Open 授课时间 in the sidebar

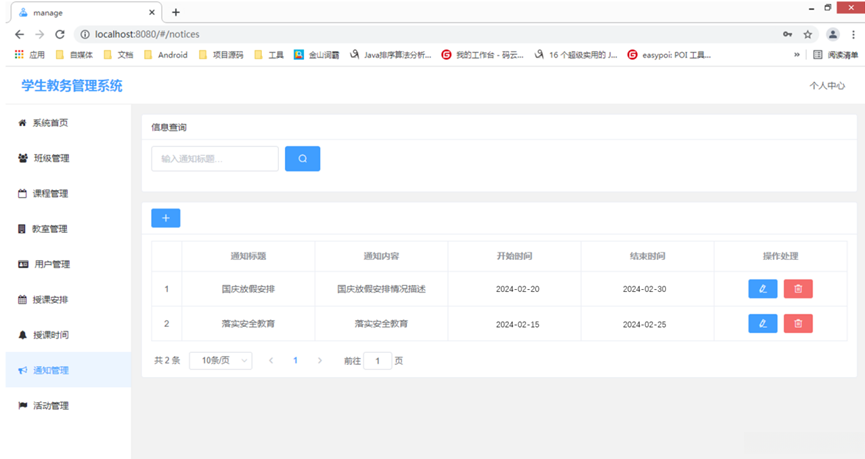[68, 335]
